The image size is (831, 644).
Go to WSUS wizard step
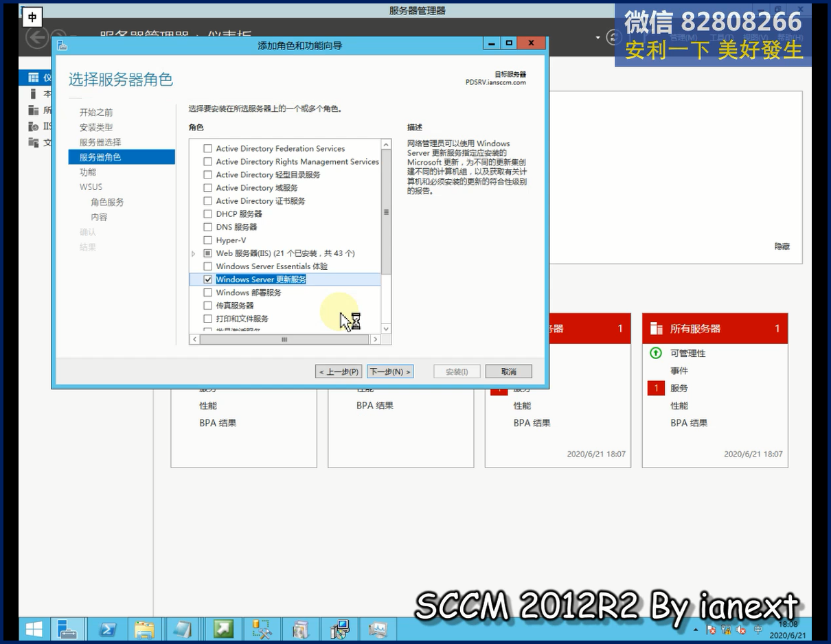pos(91,187)
